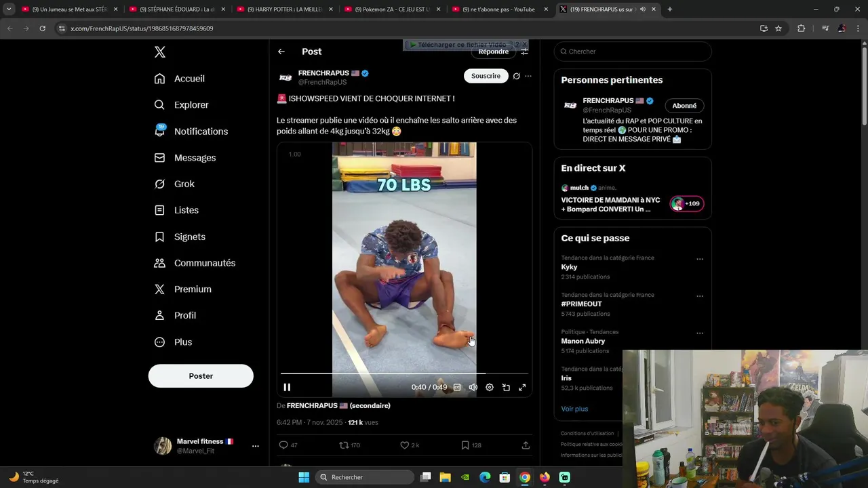The width and height of the screenshot is (868, 488).
Task: Open Firefox from taskbar
Action: [x=545, y=477]
